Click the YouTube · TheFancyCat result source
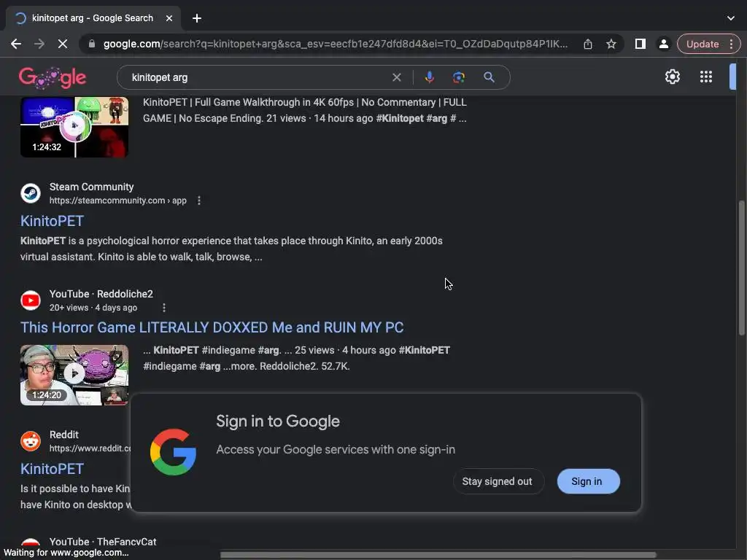The height and width of the screenshot is (560, 747). 103,542
